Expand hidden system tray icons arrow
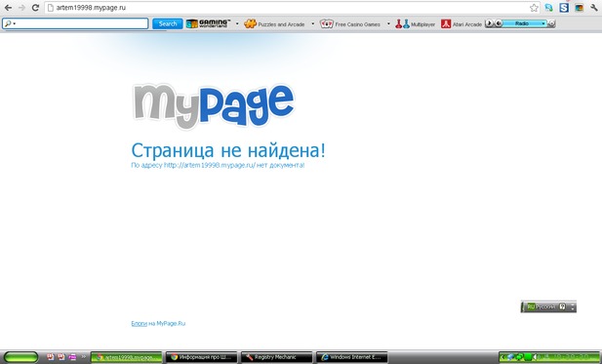 point(502,357)
